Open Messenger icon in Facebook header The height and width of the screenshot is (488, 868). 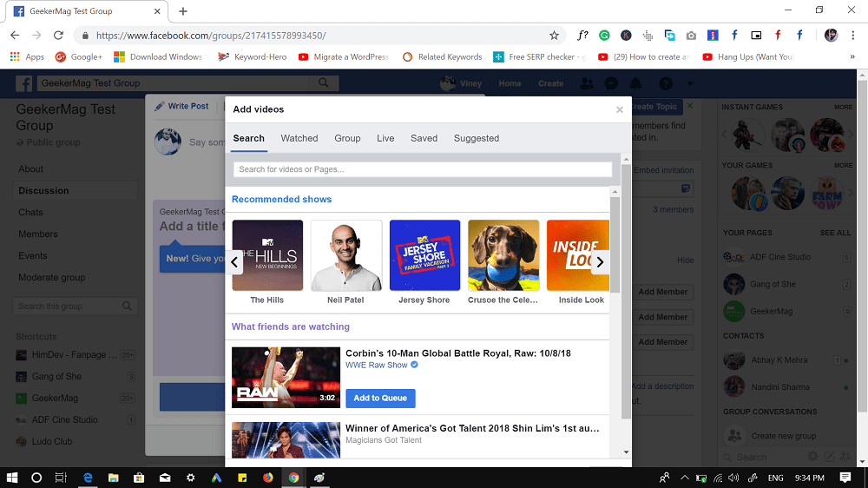coord(611,83)
